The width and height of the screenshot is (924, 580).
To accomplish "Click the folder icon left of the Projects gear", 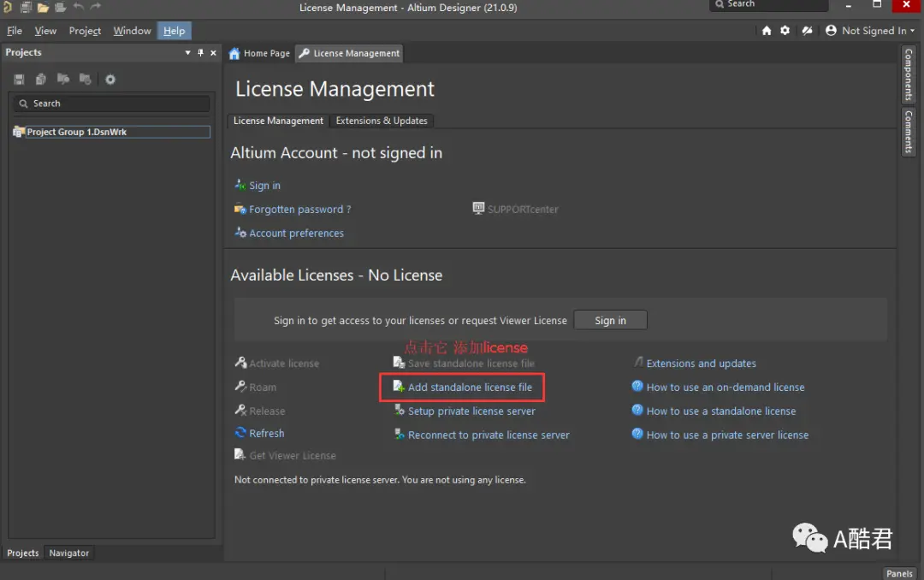I will coord(86,79).
